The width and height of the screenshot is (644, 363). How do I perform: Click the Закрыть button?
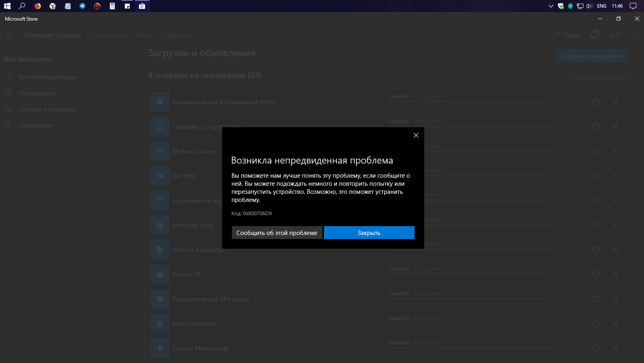[369, 233]
